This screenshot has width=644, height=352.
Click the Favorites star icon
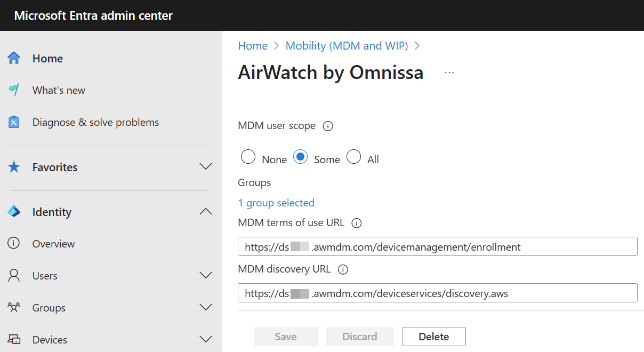coord(14,167)
